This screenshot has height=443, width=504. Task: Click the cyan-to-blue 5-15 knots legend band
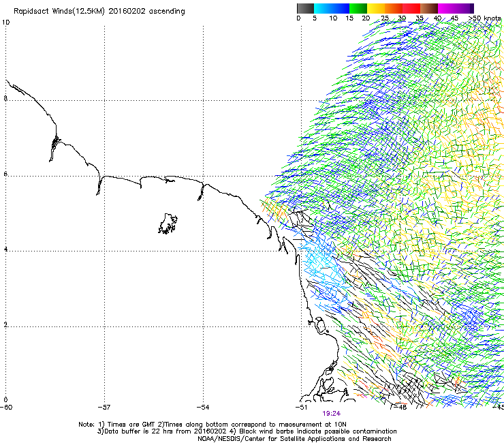pos(332,8)
